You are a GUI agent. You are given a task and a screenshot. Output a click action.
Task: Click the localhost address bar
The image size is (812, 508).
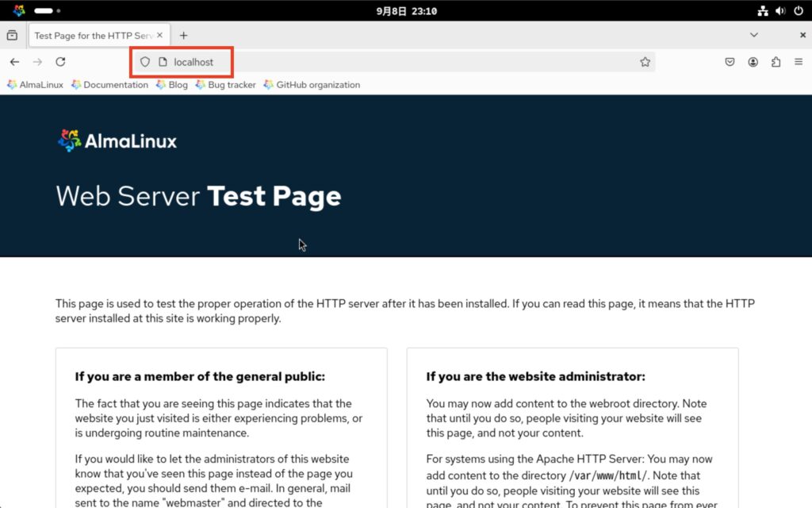click(393, 62)
